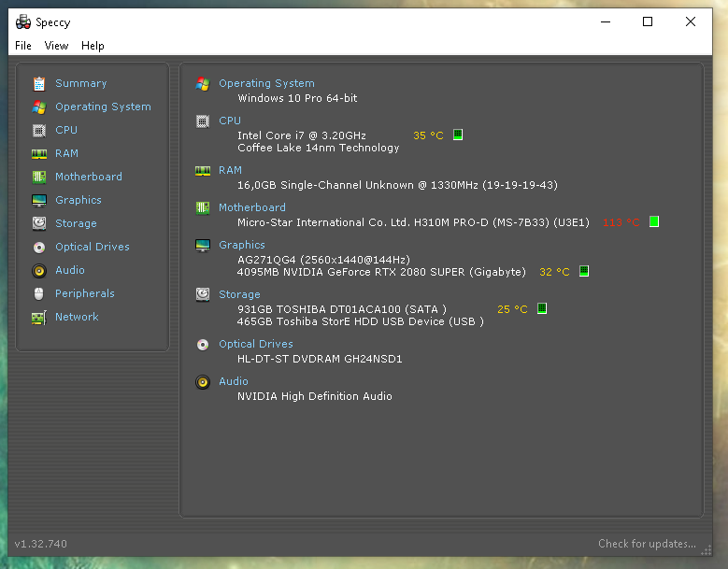The image size is (728, 569).
Task: Select Motherboard in the sidebar list
Action: (x=89, y=177)
